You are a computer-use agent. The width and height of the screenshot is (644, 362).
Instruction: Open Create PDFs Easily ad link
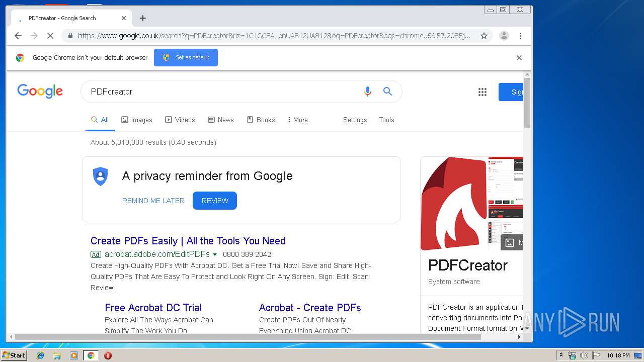pyautogui.click(x=188, y=241)
